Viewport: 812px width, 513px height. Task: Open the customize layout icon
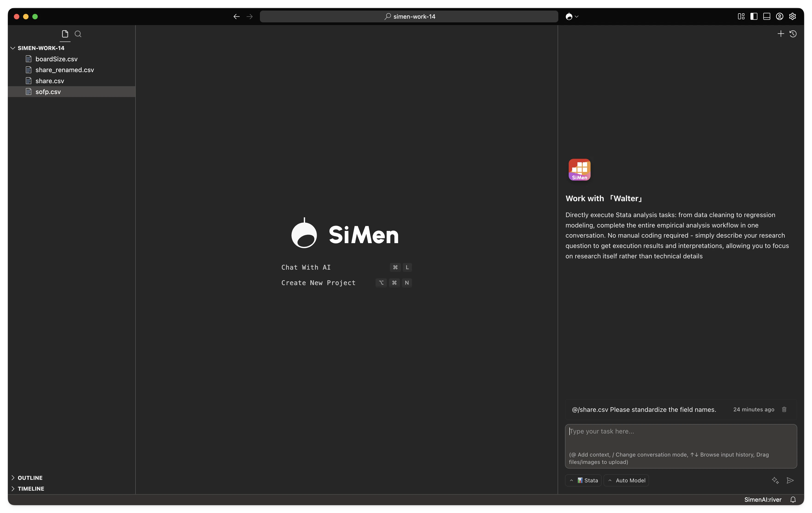741,17
